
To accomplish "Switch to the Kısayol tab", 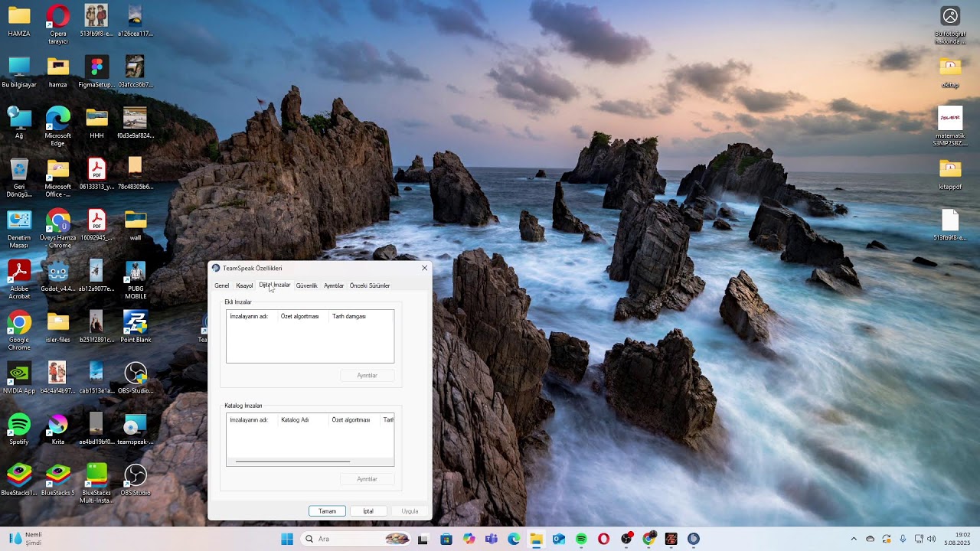I will (244, 285).
